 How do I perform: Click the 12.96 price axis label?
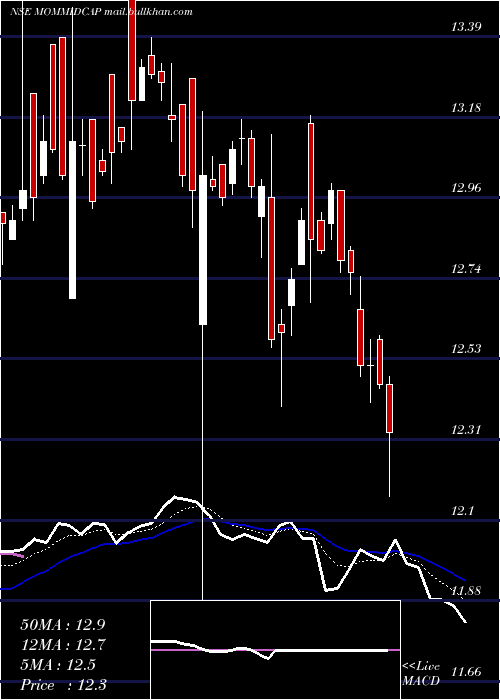click(x=466, y=188)
